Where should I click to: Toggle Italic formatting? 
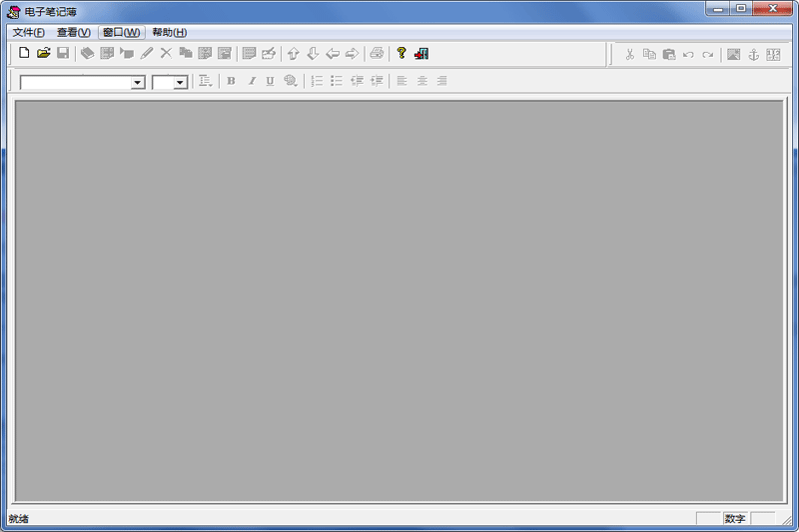click(x=252, y=81)
